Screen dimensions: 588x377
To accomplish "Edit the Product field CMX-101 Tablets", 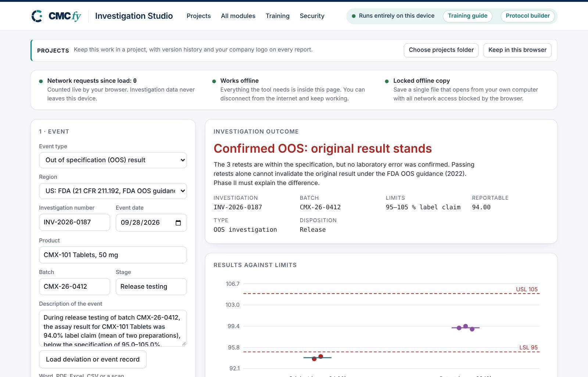I will pos(113,255).
